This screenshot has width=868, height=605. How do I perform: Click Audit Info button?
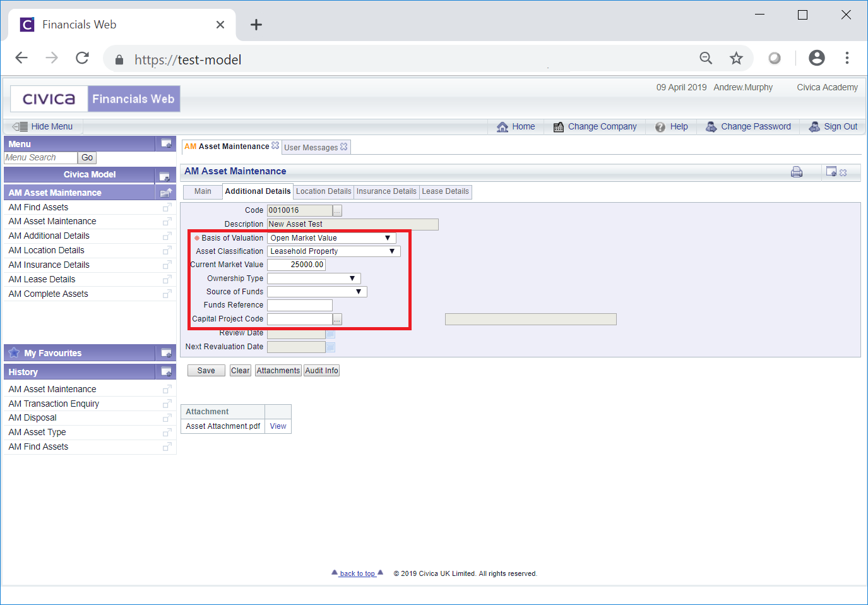point(321,371)
